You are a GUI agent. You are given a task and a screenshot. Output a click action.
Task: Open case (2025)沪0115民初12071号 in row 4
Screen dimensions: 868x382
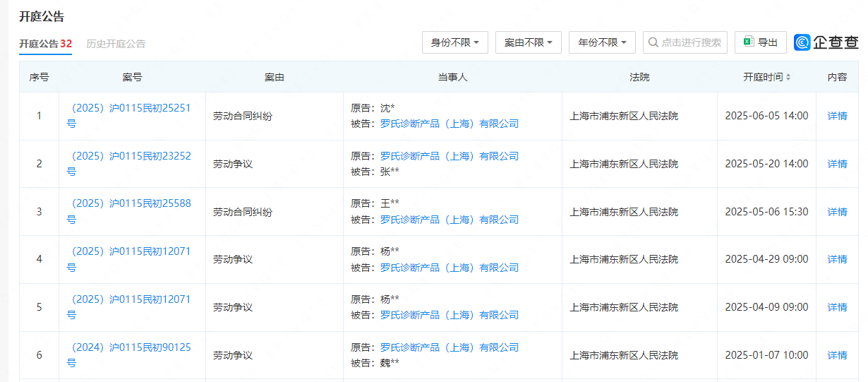[128, 259]
